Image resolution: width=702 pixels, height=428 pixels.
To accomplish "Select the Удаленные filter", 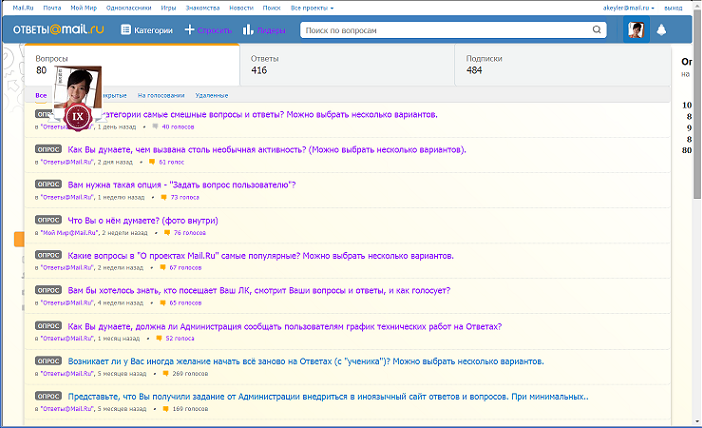I will (211, 95).
